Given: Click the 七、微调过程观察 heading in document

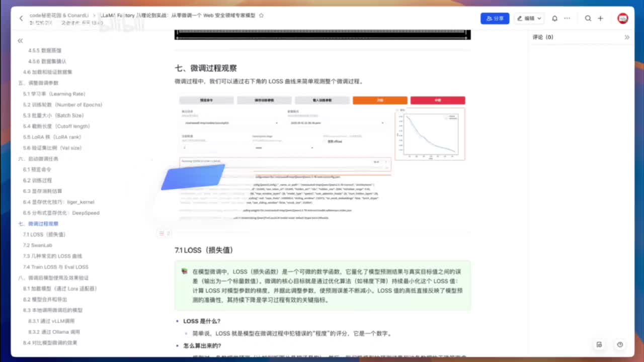Looking at the screenshot, I should (206, 68).
